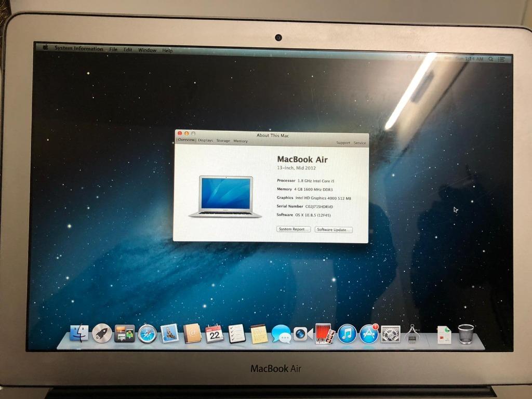Click the Support link
This screenshot has height=399, width=532.
[x=343, y=143]
